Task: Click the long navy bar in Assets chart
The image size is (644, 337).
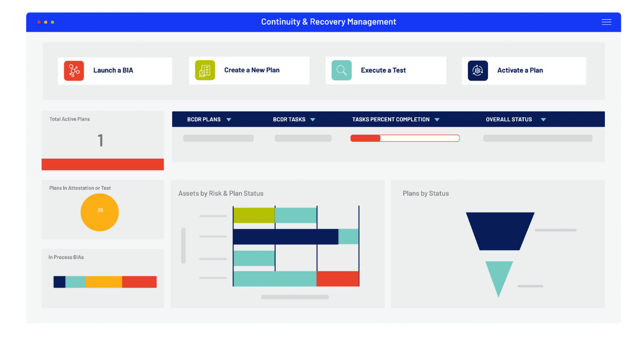Action: click(x=286, y=237)
